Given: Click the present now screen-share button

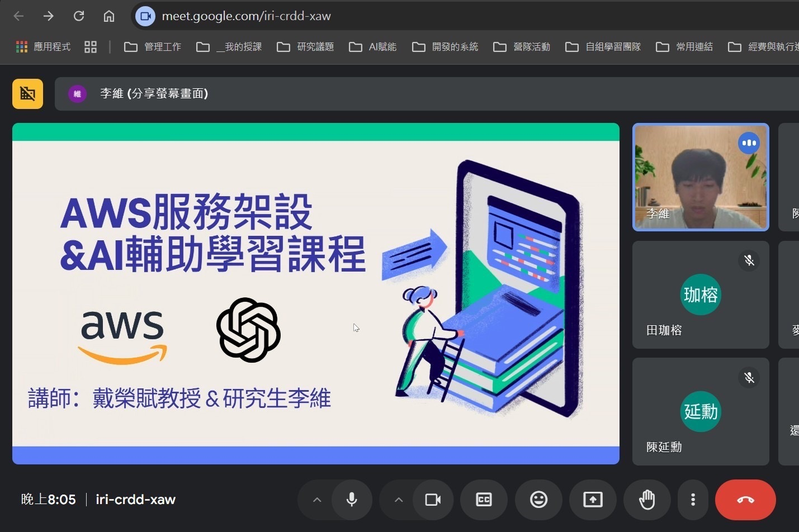Looking at the screenshot, I should tap(593, 500).
